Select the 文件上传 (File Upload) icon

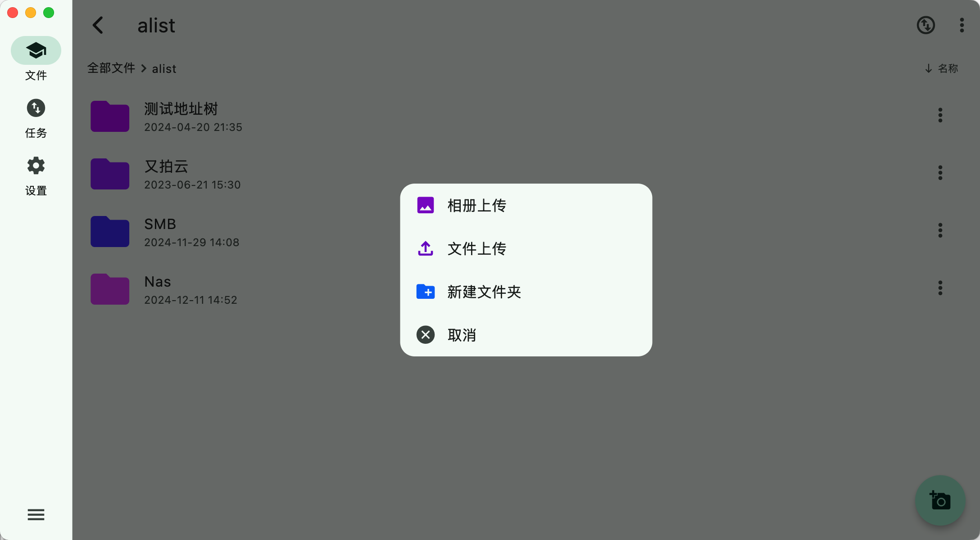(426, 248)
